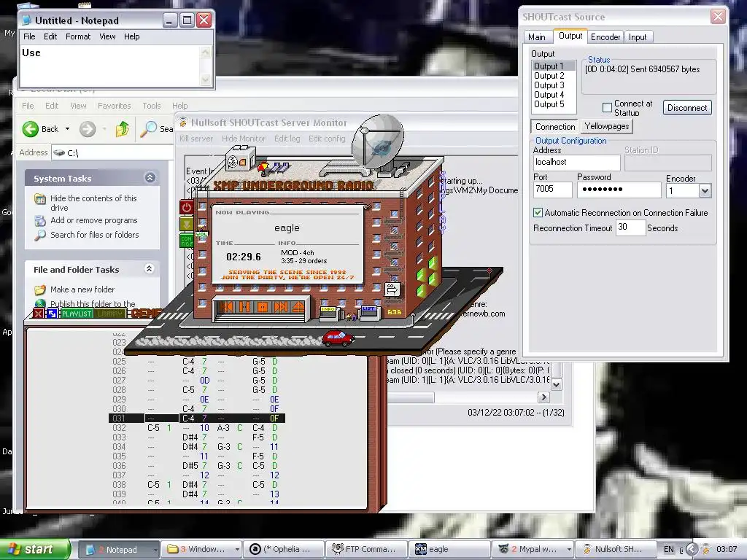Click Make a new folder link
747x560 pixels.
82,289
